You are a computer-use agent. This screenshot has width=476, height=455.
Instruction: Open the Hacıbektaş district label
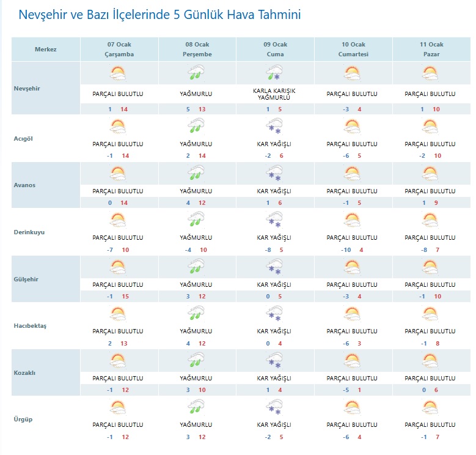tap(31, 325)
